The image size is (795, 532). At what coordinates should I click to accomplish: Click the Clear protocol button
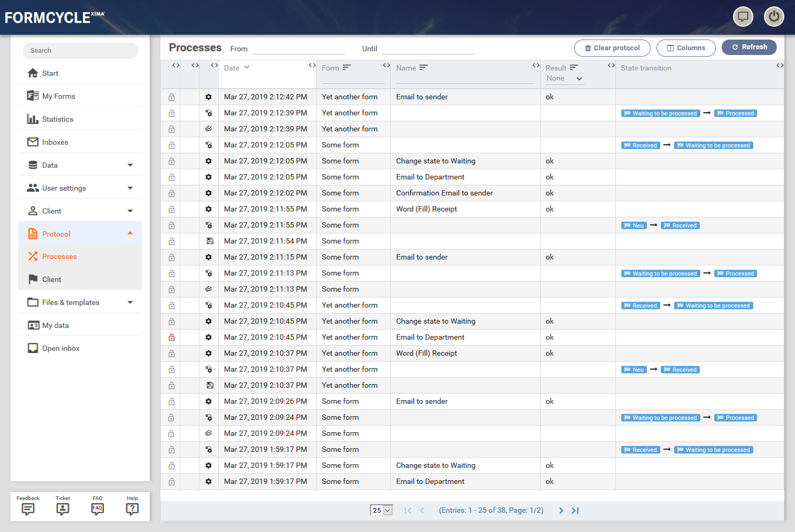(x=612, y=48)
